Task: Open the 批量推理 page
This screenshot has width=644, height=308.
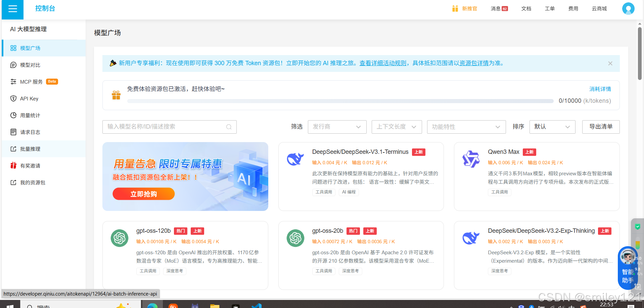Action: pos(30,149)
